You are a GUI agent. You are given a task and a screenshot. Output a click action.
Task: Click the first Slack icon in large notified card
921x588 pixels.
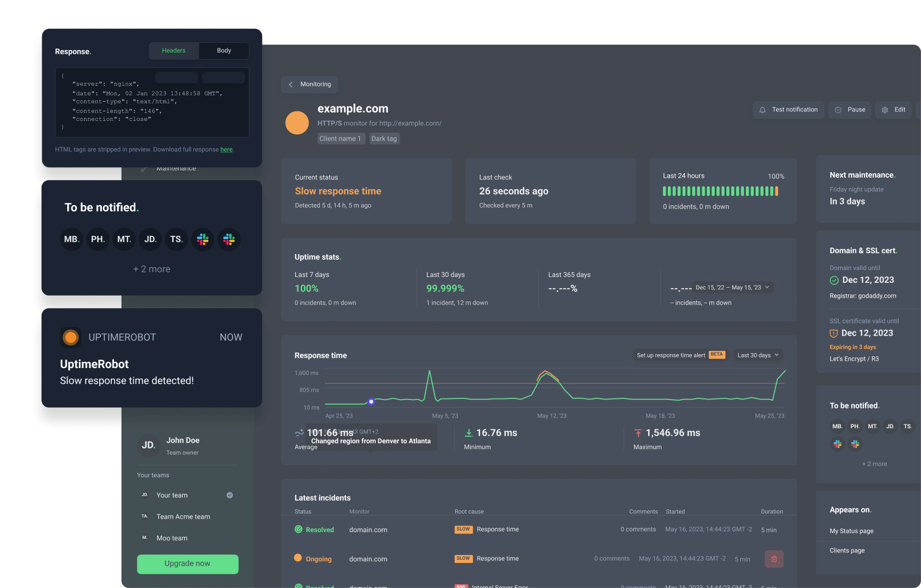coord(203,240)
